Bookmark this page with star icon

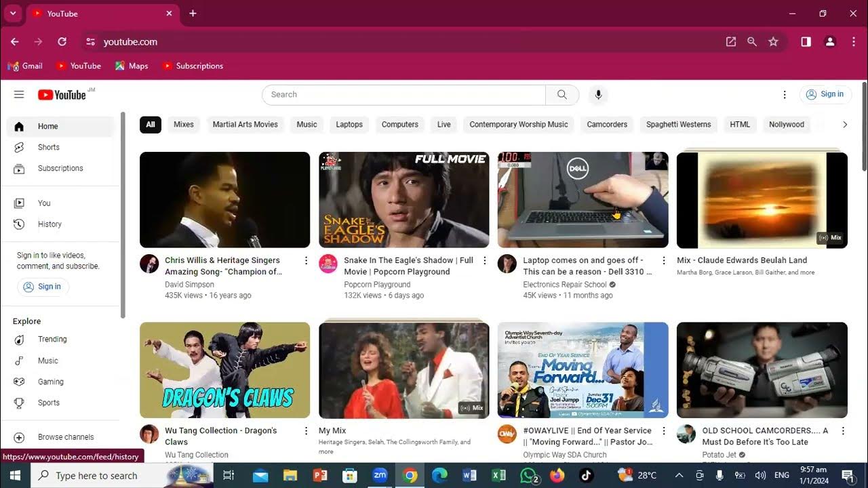click(x=773, y=42)
